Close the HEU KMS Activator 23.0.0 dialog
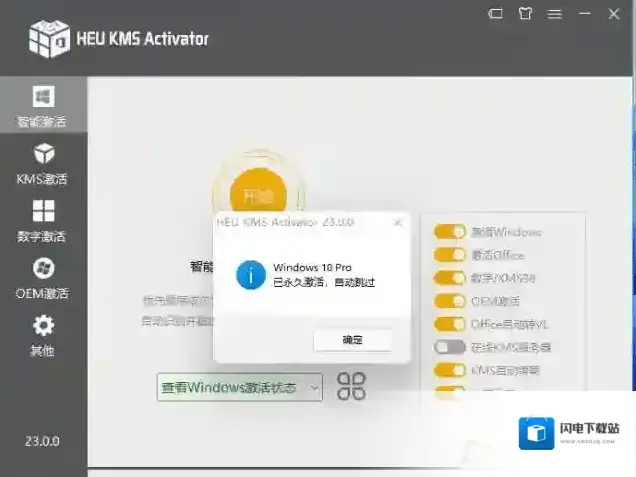Screen dimensions: 636x477 pos(397,222)
